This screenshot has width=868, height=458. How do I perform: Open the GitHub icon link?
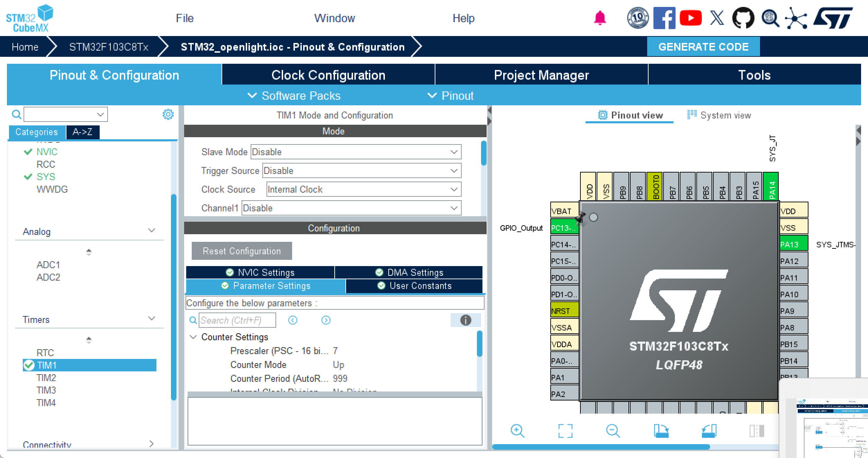point(743,18)
